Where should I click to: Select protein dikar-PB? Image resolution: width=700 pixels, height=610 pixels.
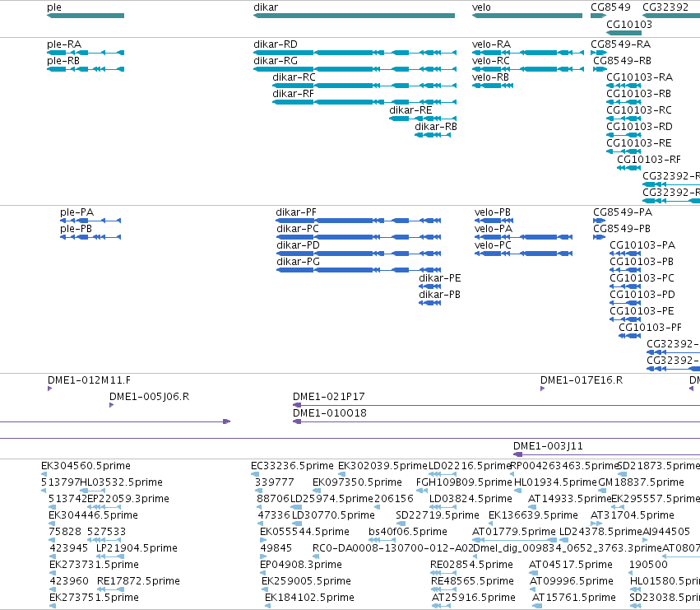430,303
